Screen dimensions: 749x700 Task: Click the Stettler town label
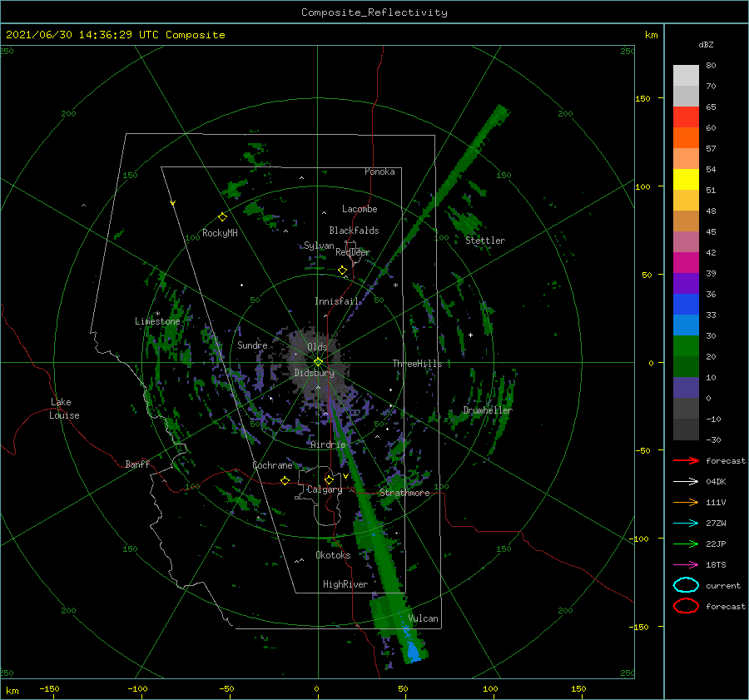(x=485, y=241)
